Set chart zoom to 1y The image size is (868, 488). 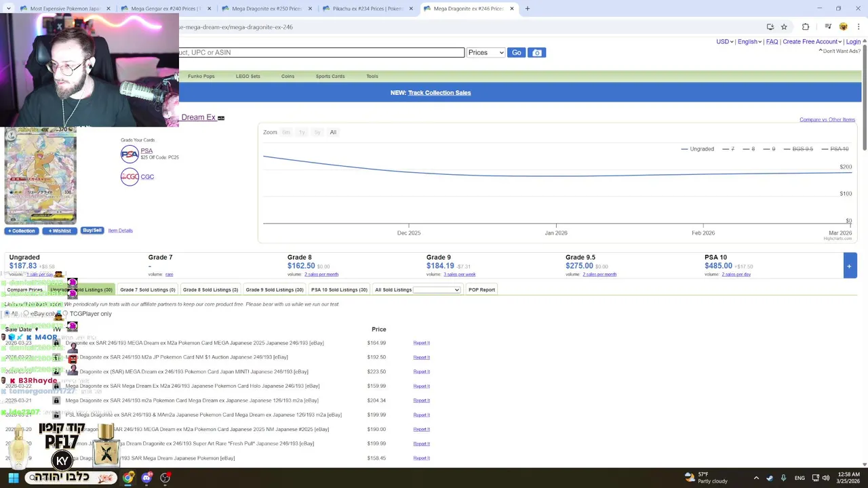click(x=302, y=132)
